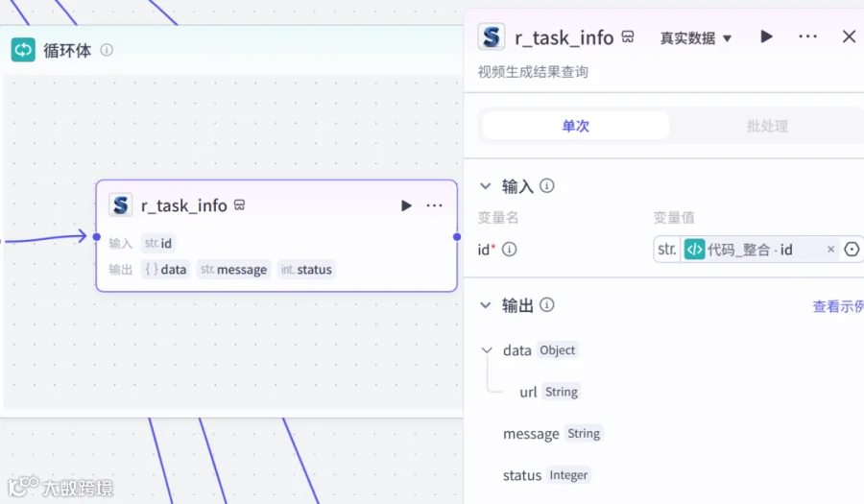Clear the 代码_整合 id reference

(831, 250)
